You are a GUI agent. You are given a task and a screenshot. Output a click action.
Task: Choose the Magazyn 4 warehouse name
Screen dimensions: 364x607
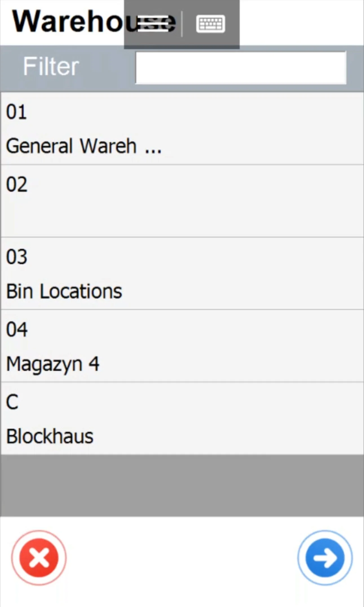coord(53,364)
